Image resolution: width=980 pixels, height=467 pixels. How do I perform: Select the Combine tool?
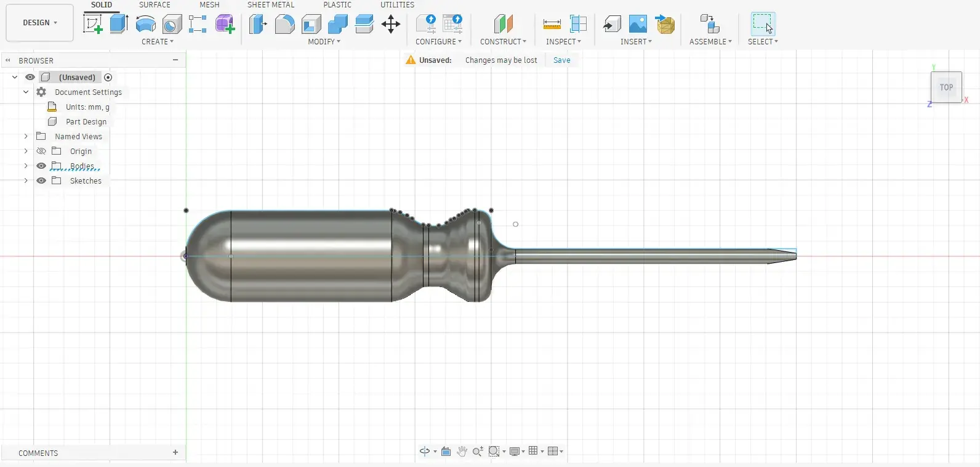pos(338,24)
